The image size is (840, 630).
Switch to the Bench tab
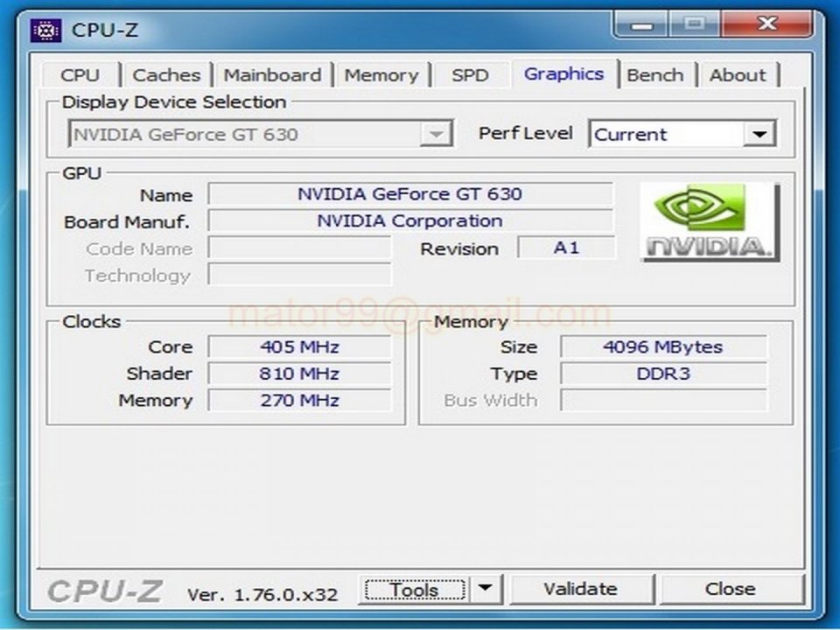point(655,75)
